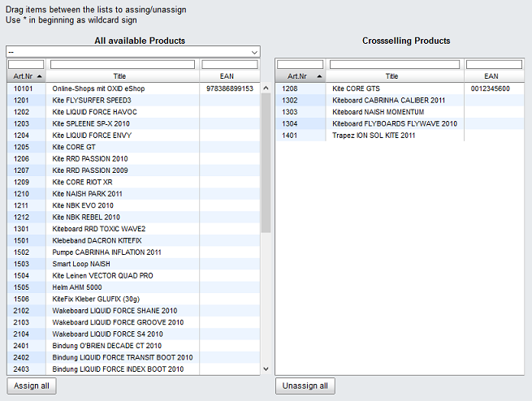Select row Kite FLYSURFER SPEED3

click(133, 101)
